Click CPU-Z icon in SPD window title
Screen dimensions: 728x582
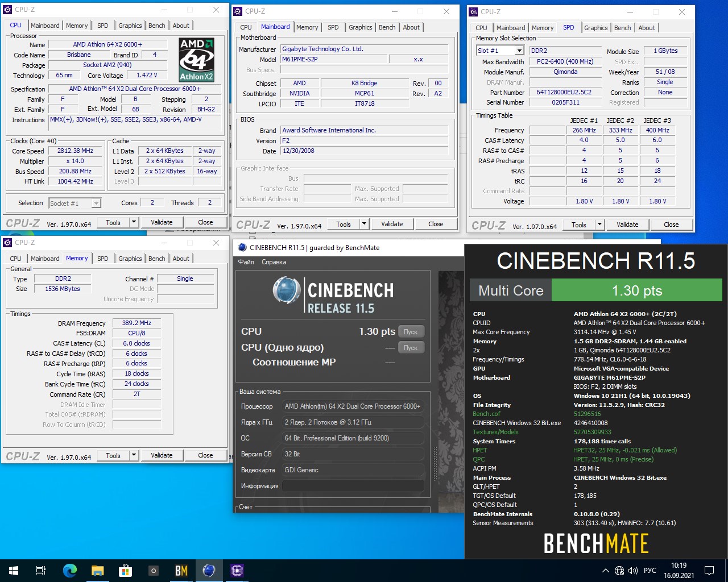pyautogui.click(x=474, y=11)
